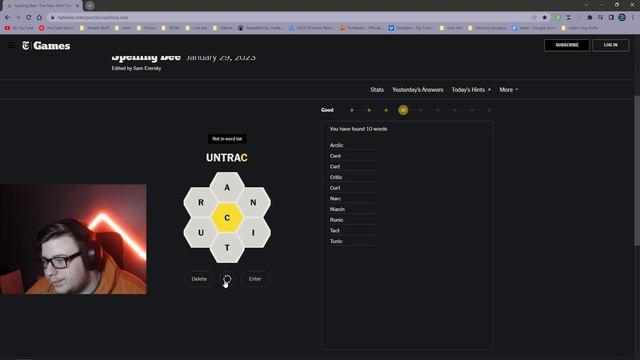Image resolution: width=640 pixels, height=360 pixels.
Task: Click the typed word UNTRAC
Action: coord(227,158)
